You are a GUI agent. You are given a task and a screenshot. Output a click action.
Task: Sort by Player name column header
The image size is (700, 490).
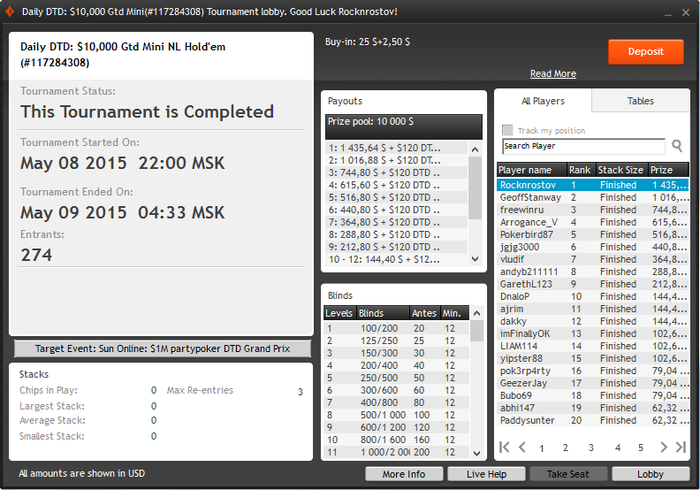(532, 170)
